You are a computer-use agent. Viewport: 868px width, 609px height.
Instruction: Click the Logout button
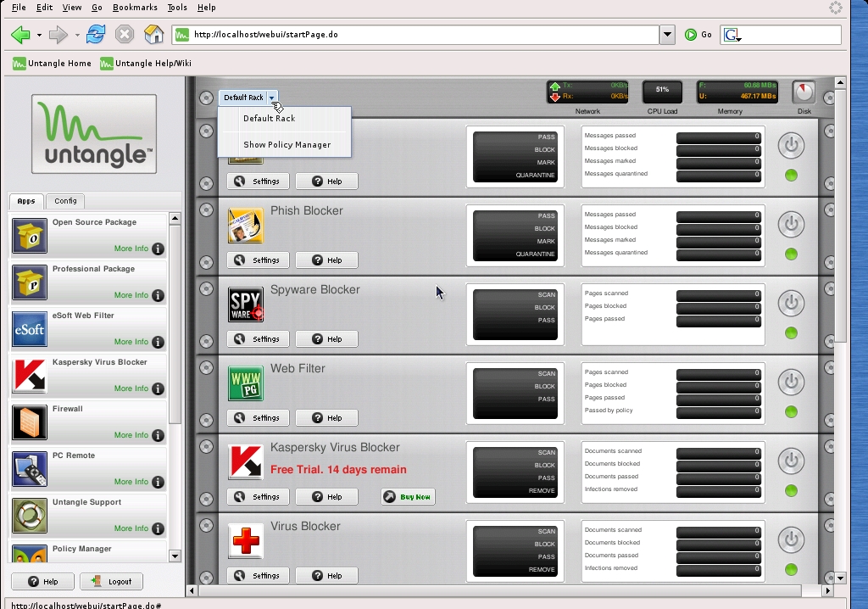pyautogui.click(x=112, y=581)
